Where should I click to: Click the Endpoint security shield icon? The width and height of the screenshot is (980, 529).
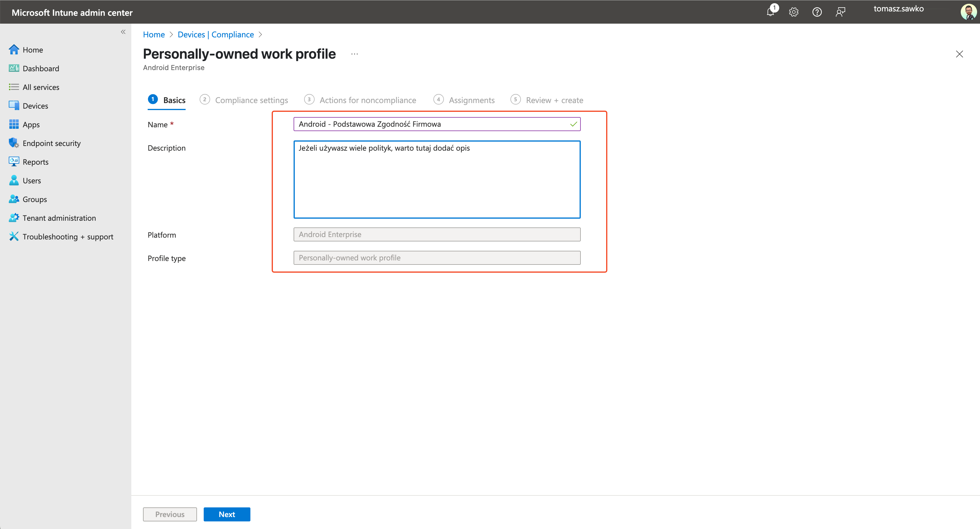14,143
